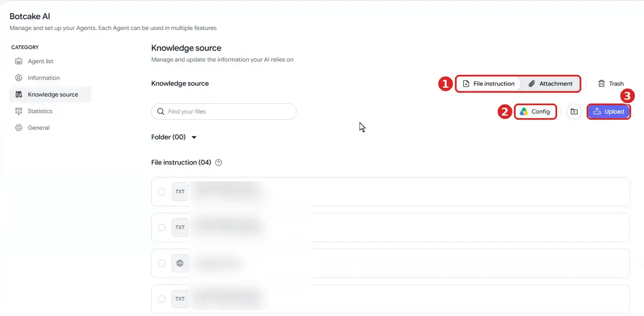
Task: Open General settings in sidebar
Action: pyautogui.click(x=33, y=128)
